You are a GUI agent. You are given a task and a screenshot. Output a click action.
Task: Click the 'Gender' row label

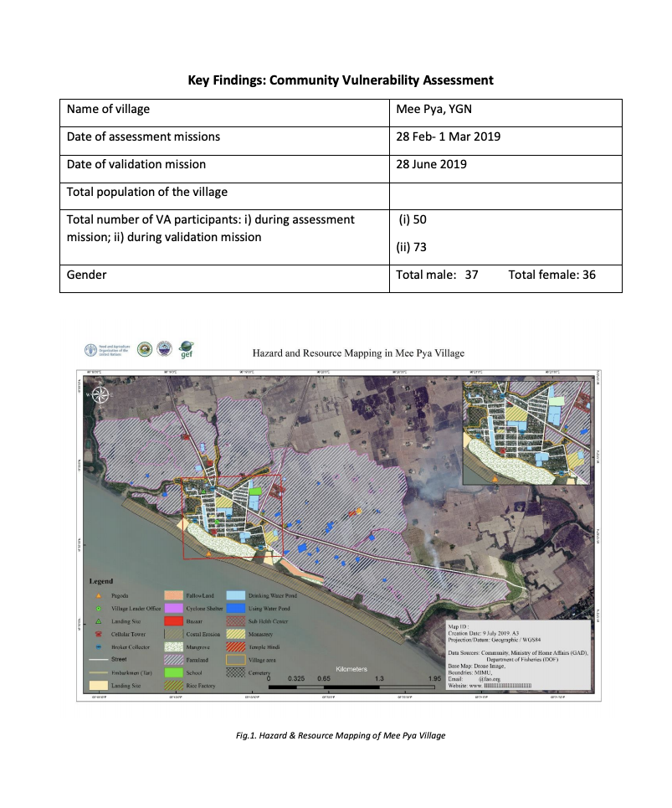pos(86,275)
